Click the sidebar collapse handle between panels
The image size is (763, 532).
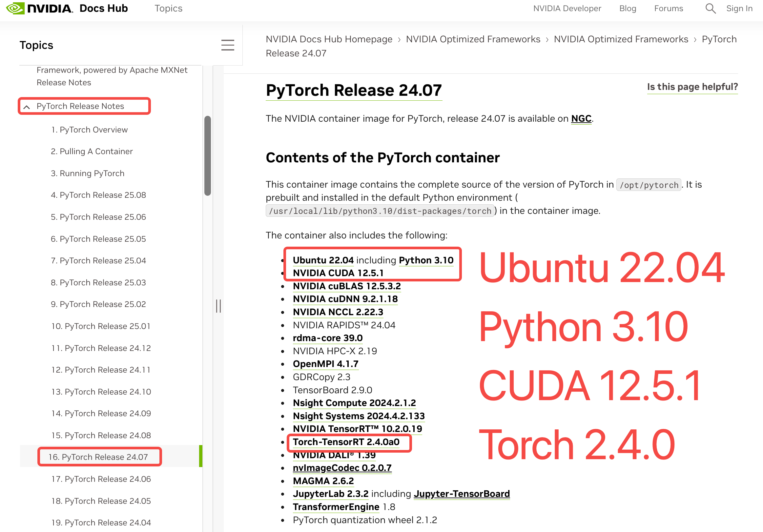pyautogui.click(x=219, y=305)
